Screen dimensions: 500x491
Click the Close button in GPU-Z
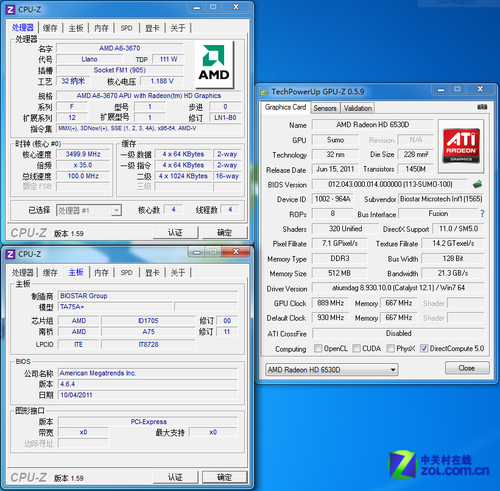coord(467,368)
